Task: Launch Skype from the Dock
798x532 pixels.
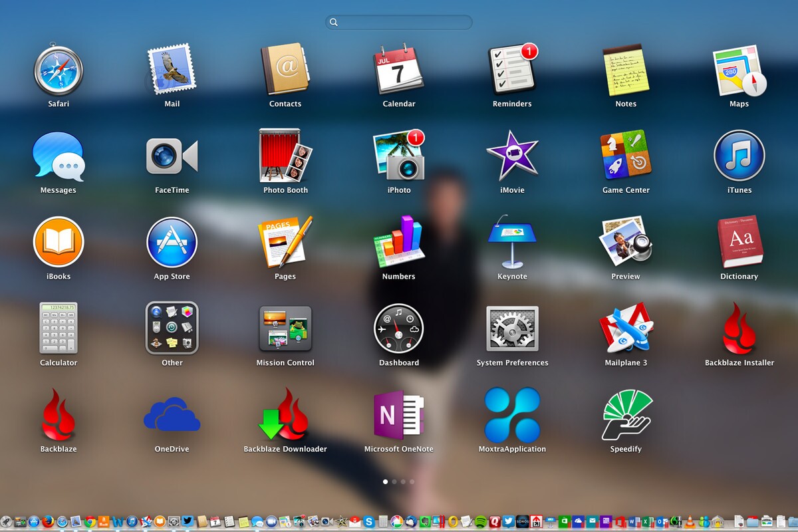Action: coord(368,521)
